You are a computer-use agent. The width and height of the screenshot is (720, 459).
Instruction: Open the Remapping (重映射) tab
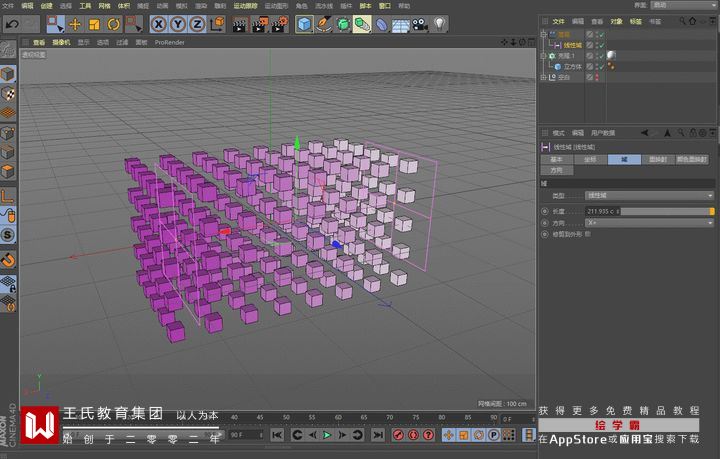[x=658, y=159]
